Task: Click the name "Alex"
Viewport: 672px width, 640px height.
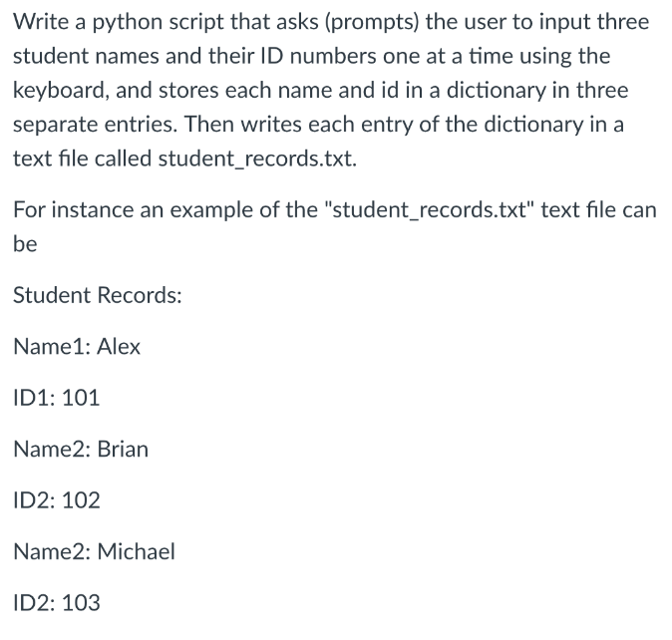Action: click(118, 347)
